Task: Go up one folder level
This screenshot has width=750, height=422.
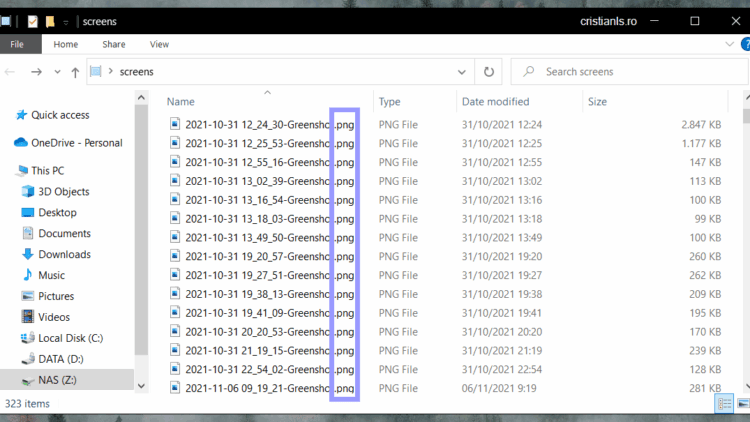Action: (x=75, y=72)
